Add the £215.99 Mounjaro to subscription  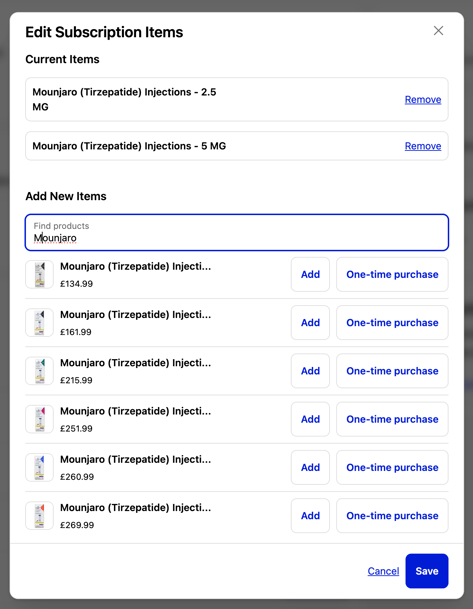(x=310, y=371)
